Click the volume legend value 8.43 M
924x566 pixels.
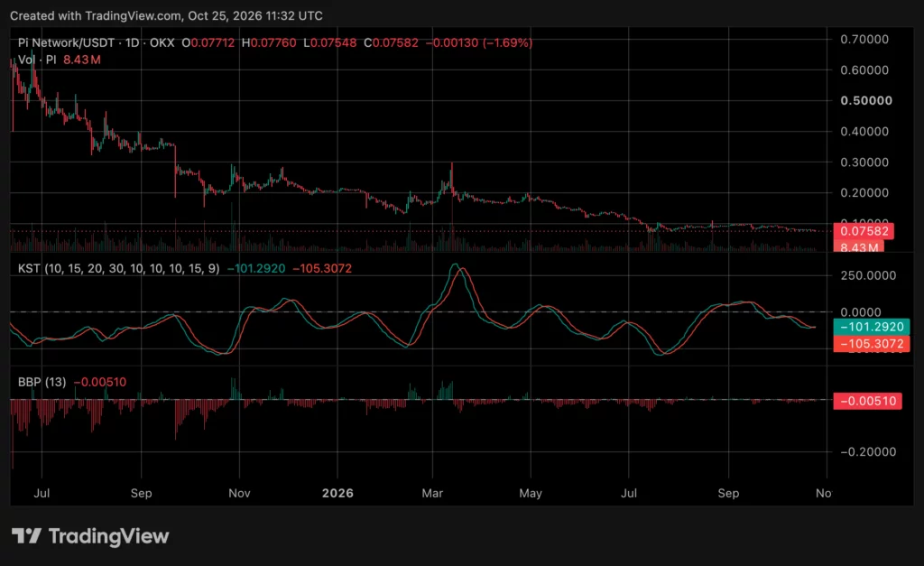[x=82, y=60]
